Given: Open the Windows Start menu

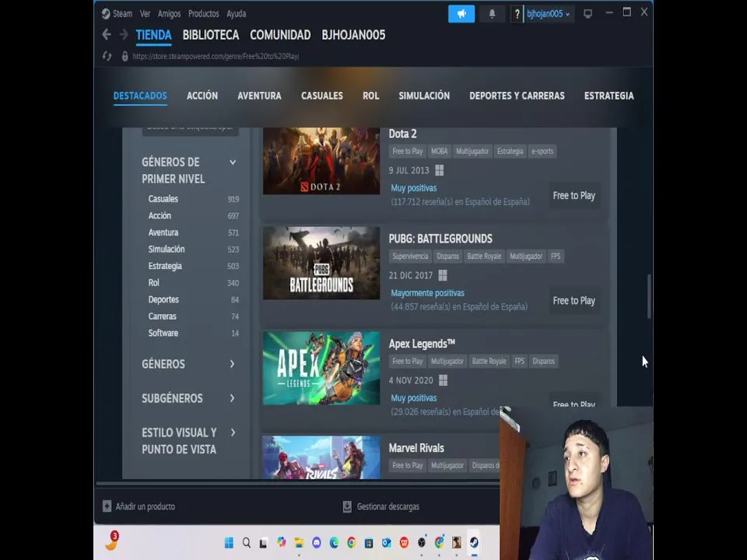Looking at the screenshot, I should click(229, 542).
